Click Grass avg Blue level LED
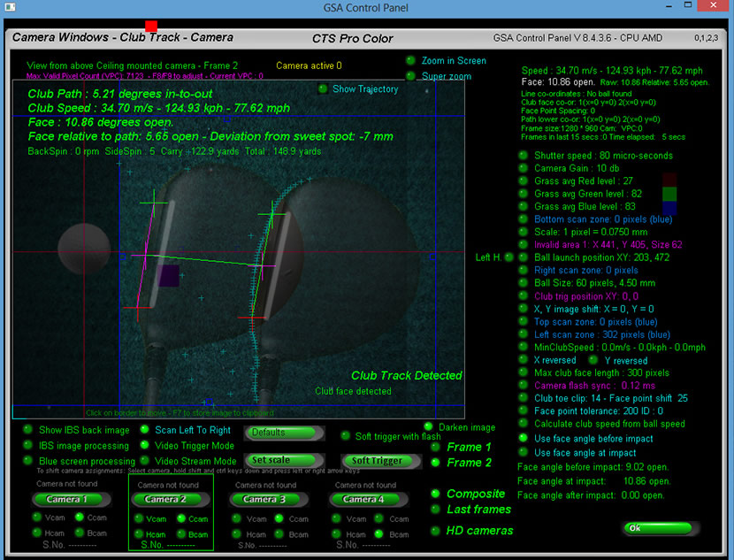Viewport: 734px width, 560px height. pos(524,206)
